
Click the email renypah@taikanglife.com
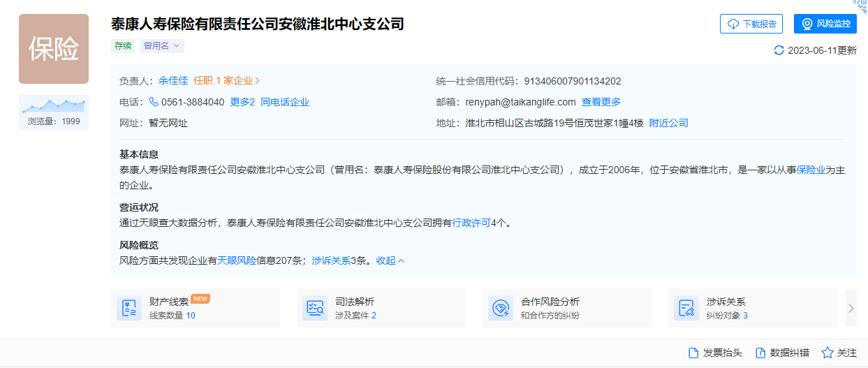click(521, 102)
